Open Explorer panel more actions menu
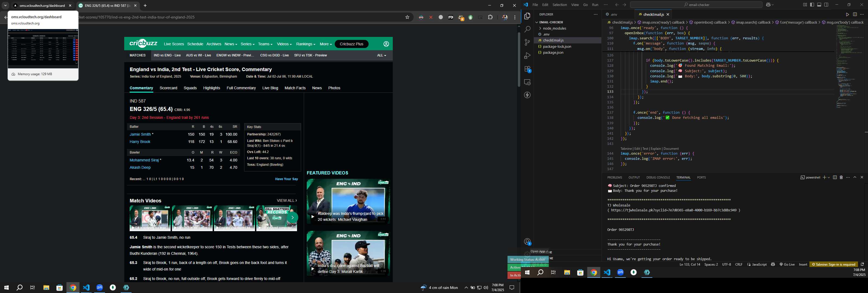 pyautogui.click(x=595, y=14)
